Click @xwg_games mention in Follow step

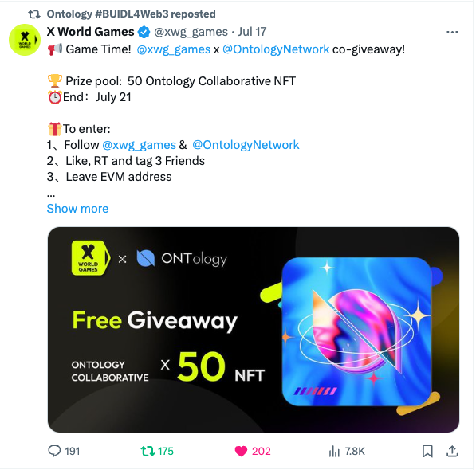point(139,145)
